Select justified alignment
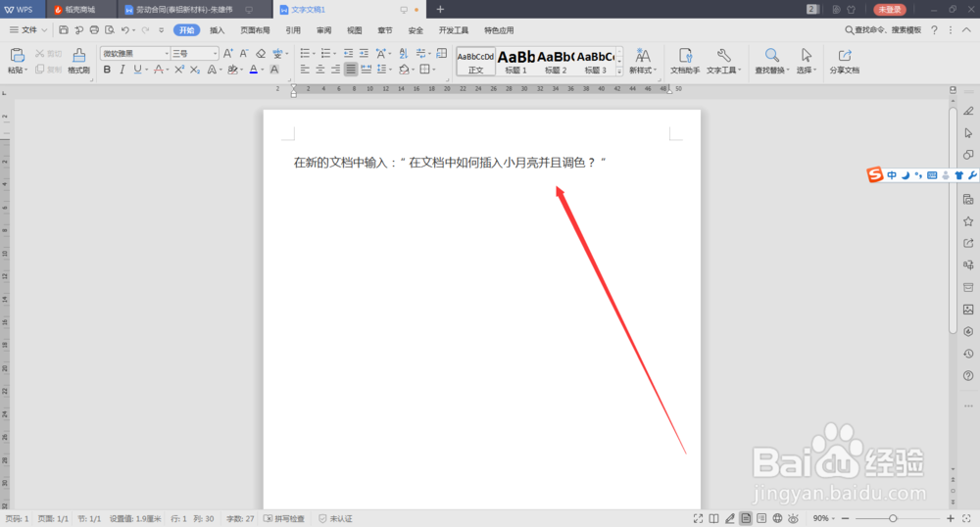This screenshot has height=527, width=980. tap(351, 70)
